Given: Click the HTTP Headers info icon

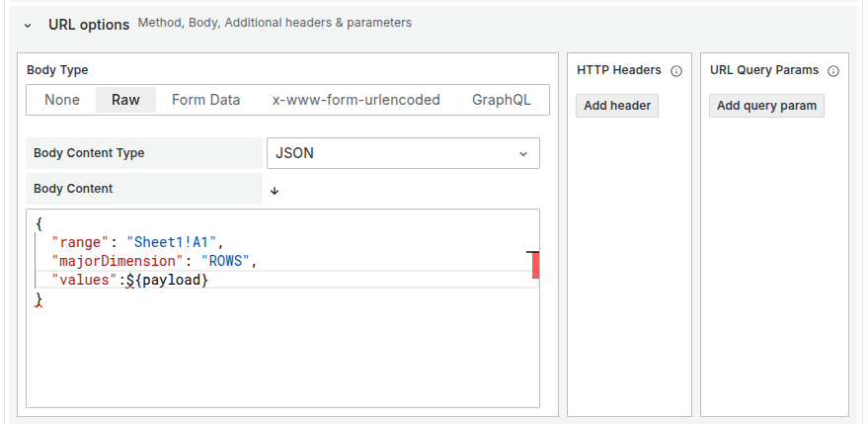Looking at the screenshot, I should tap(676, 71).
